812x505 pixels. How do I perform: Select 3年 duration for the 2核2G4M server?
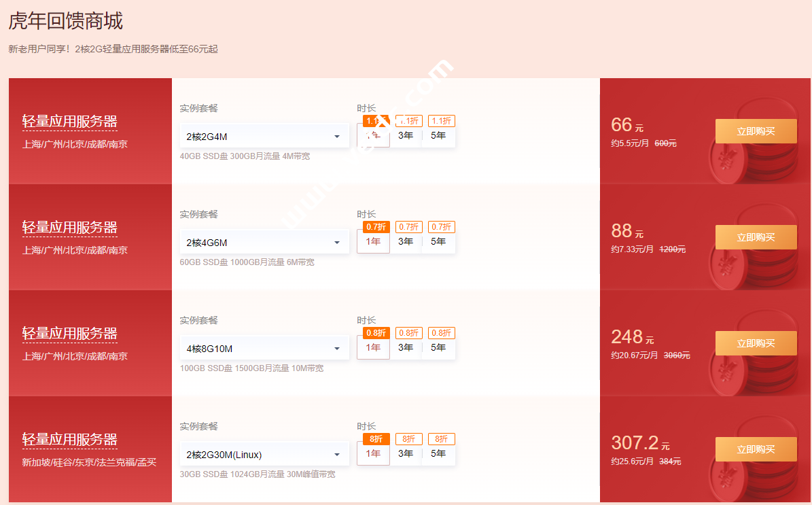pos(406,135)
